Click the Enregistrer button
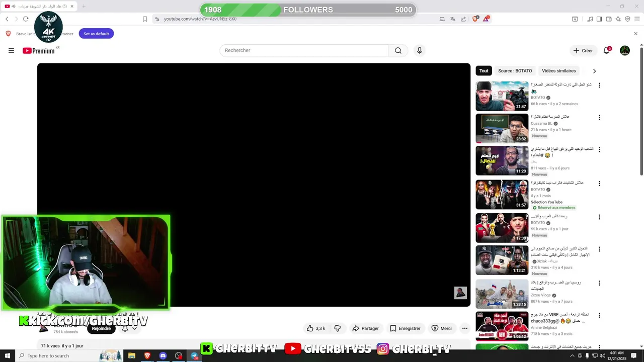644x362 pixels. 405,328
